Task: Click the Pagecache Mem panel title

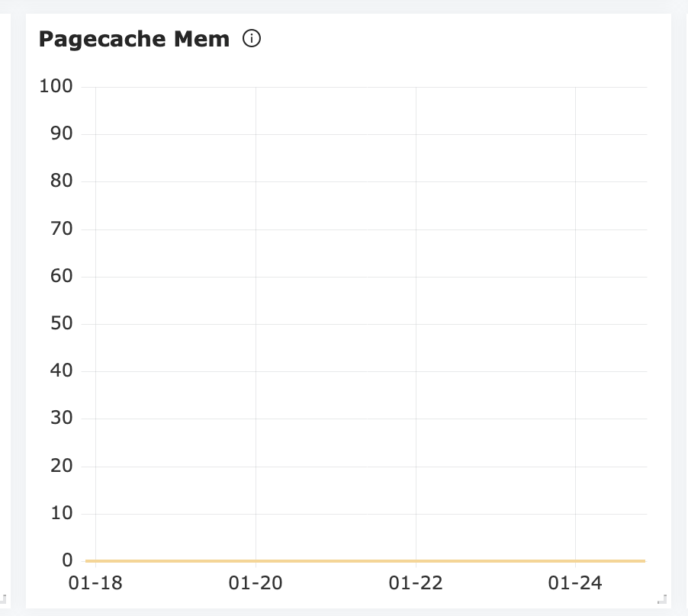Action: pos(134,39)
